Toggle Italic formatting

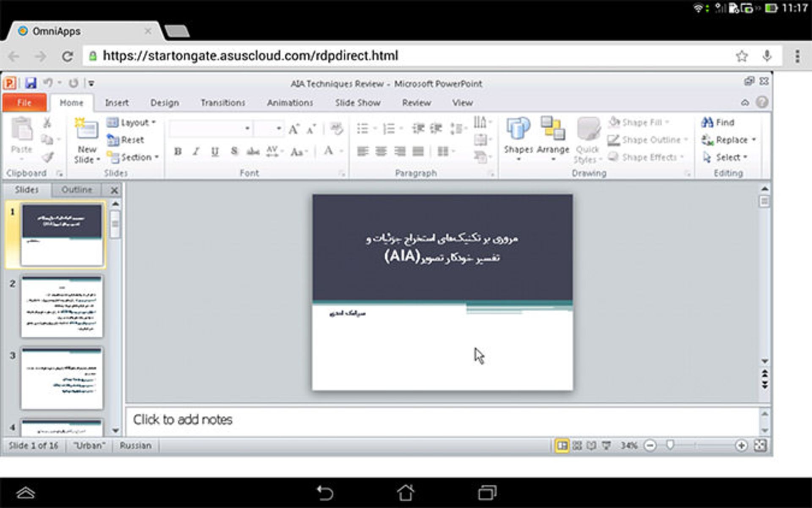(x=196, y=152)
